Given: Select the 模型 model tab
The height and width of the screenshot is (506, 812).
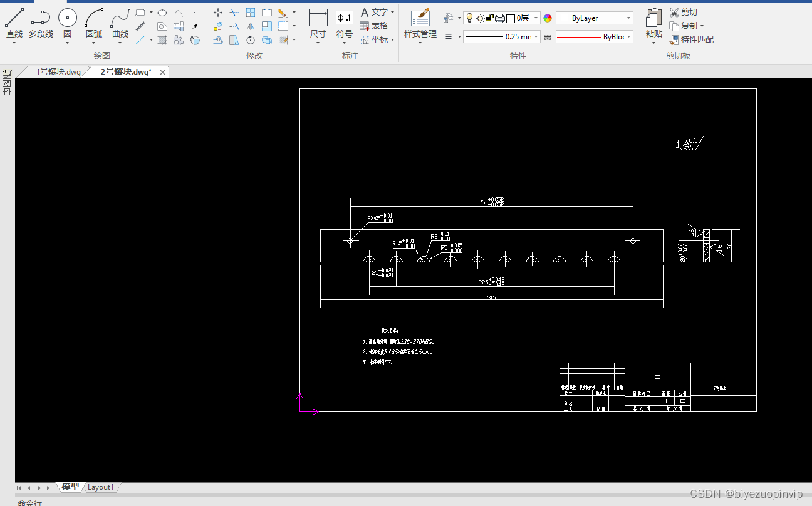Looking at the screenshot, I should 70,487.
